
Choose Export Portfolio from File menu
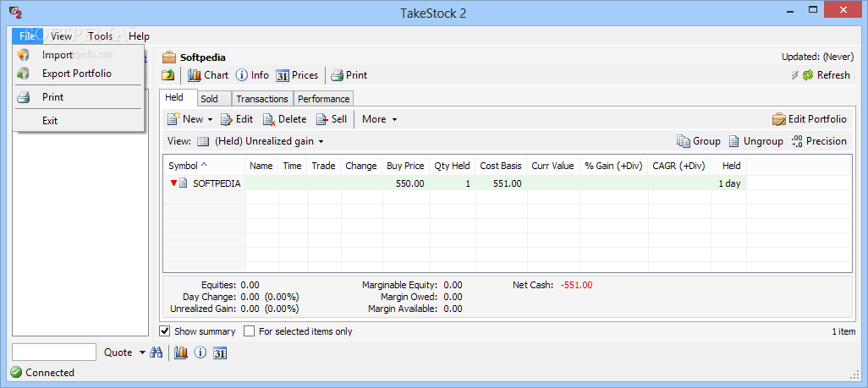pos(79,74)
